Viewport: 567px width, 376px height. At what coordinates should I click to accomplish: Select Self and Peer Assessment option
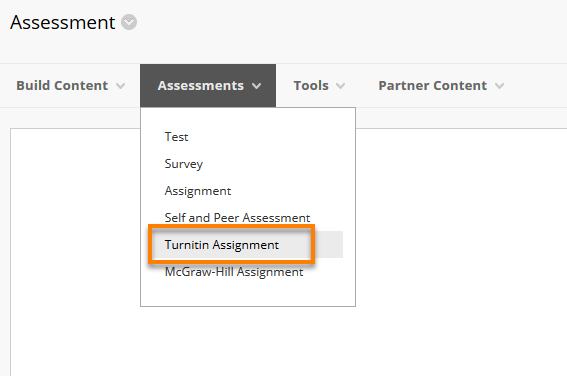coord(237,218)
